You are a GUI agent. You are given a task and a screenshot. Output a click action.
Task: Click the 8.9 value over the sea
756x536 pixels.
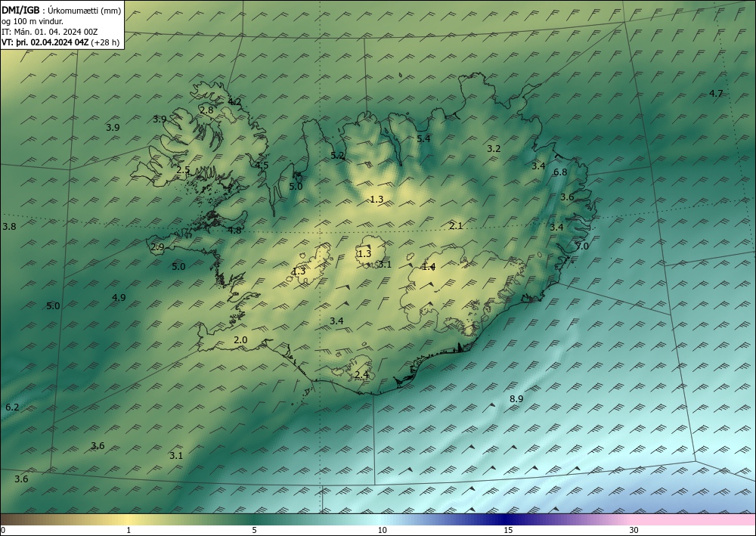tap(516, 398)
